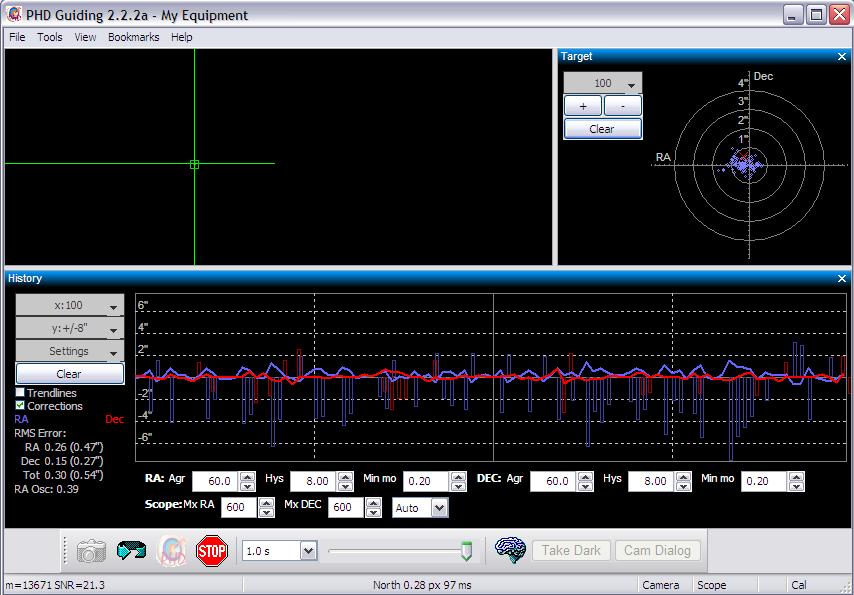Viewport: 854px width, 595px height.
Task: Uncheck the Corrections checkbox
Action: tap(20, 405)
